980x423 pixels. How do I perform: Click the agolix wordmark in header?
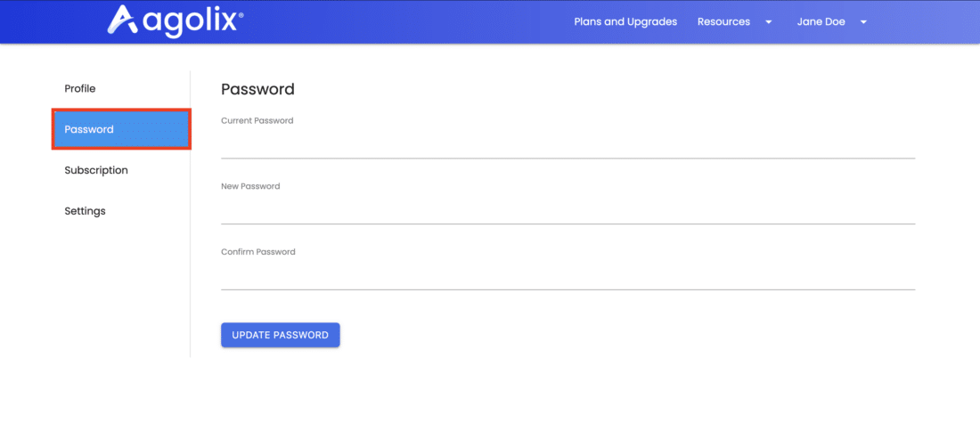click(188, 22)
